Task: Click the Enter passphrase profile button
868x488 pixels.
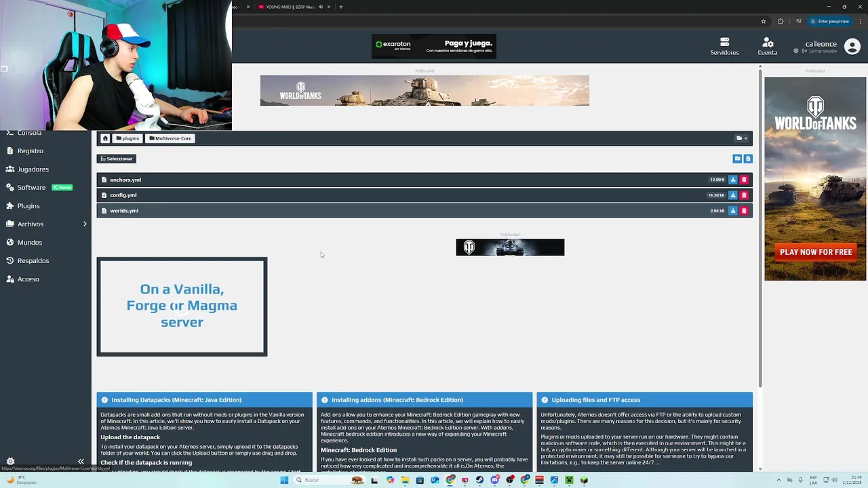Action: pyautogui.click(x=829, y=21)
